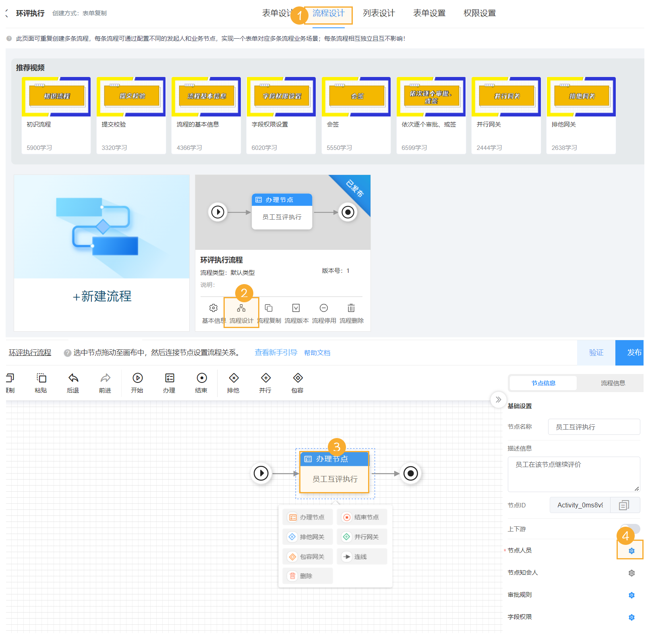Select the 办理 node tool from toolbar
650x644 pixels.
169,382
